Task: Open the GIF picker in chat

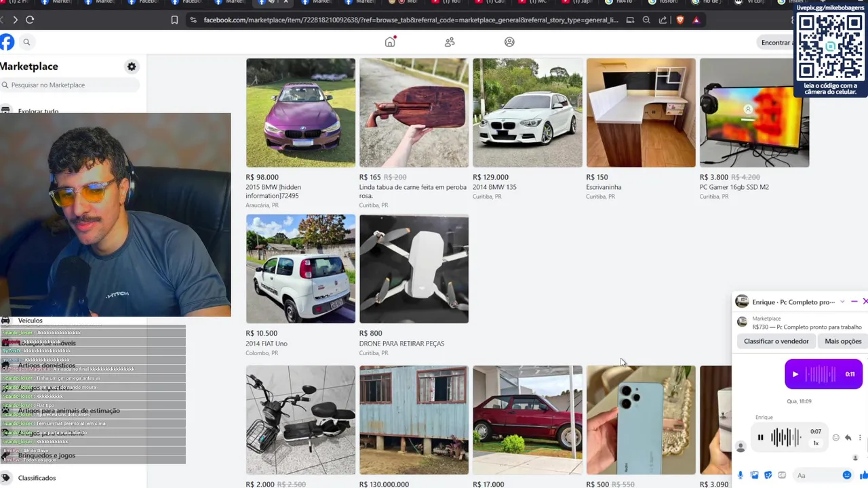Action: (x=782, y=475)
